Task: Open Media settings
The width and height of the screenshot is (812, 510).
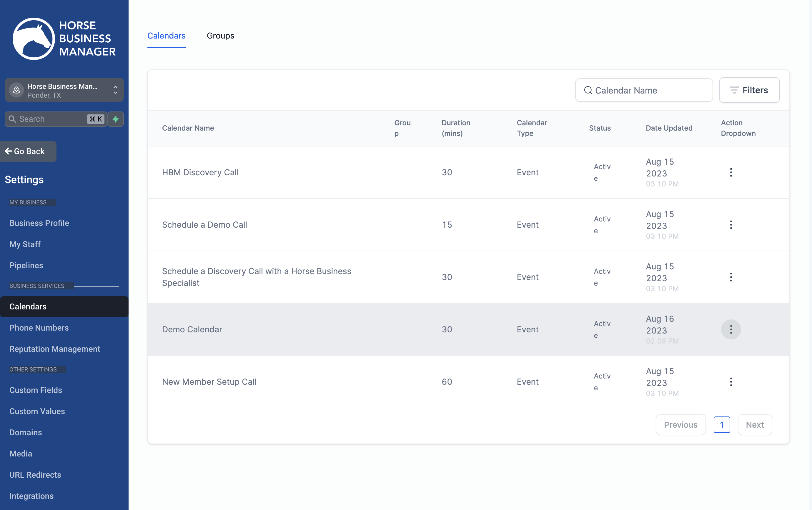Action: coord(21,454)
